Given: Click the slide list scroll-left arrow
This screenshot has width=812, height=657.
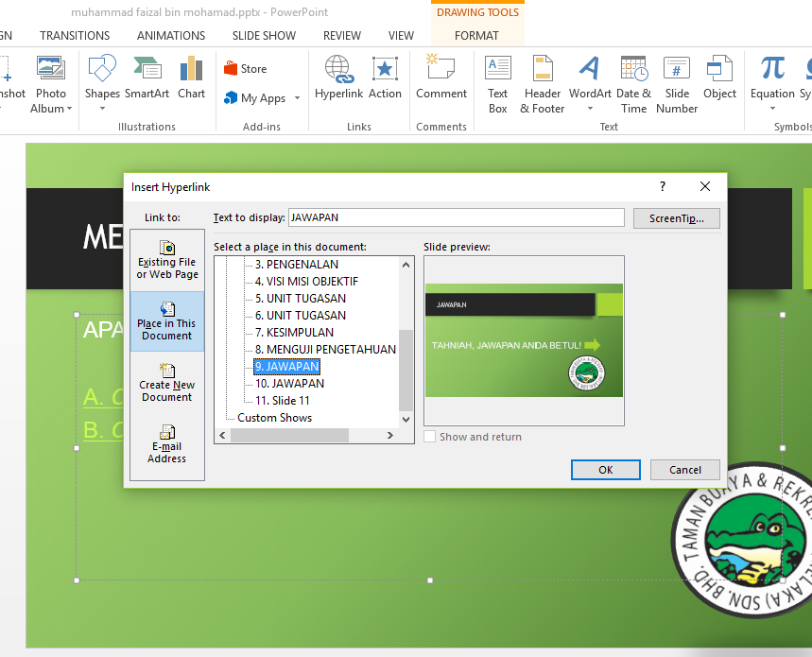Looking at the screenshot, I should pyautogui.click(x=222, y=436).
